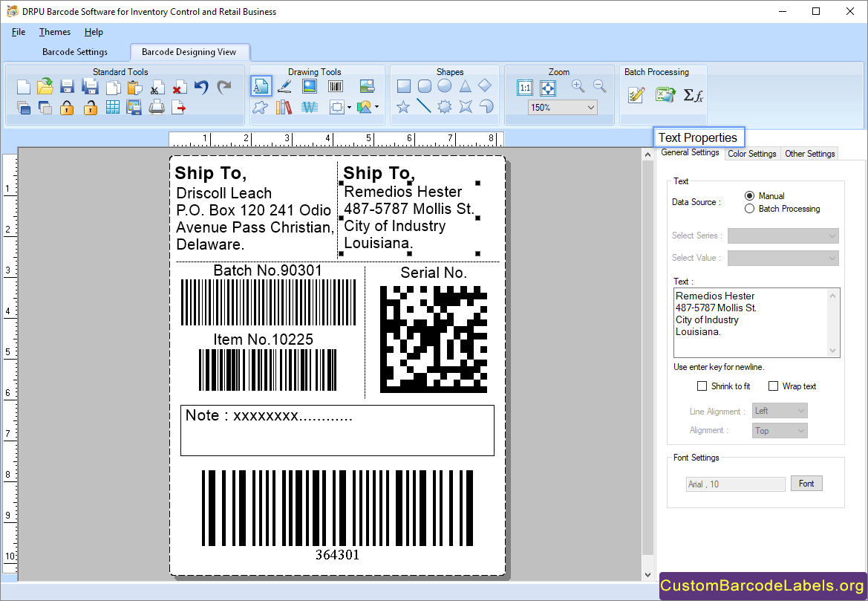Set zoom to actual size 1:1
The image size is (868, 601).
[x=525, y=88]
